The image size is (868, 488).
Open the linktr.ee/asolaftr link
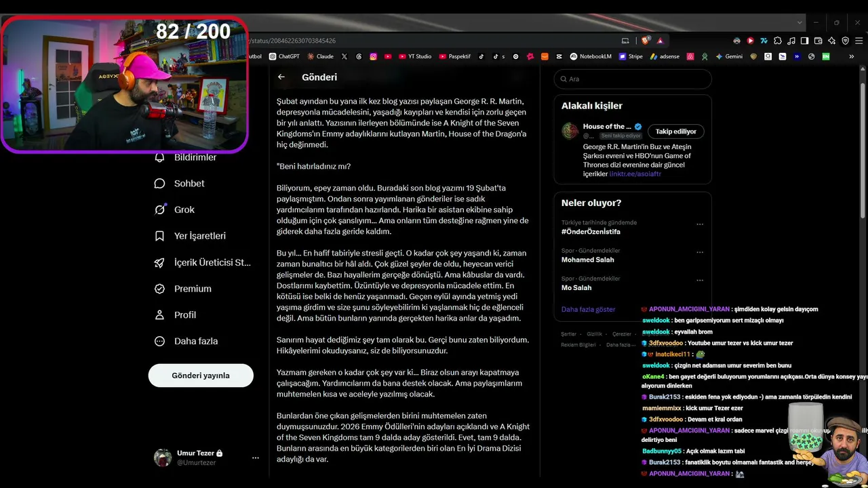pos(635,174)
